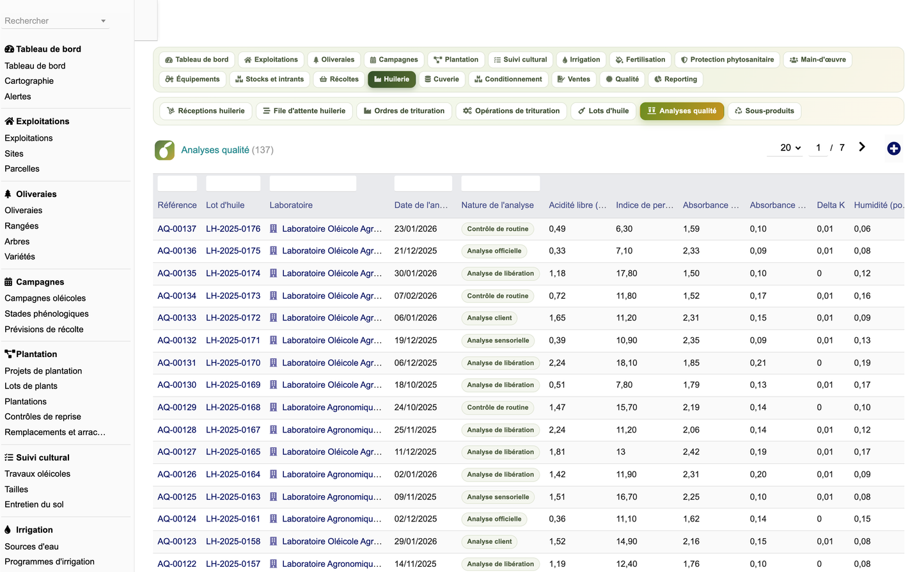Viewport: 924px width, 572px height.
Task: Click the Analyse officielle badge in AQ-00136 row
Action: (494, 251)
